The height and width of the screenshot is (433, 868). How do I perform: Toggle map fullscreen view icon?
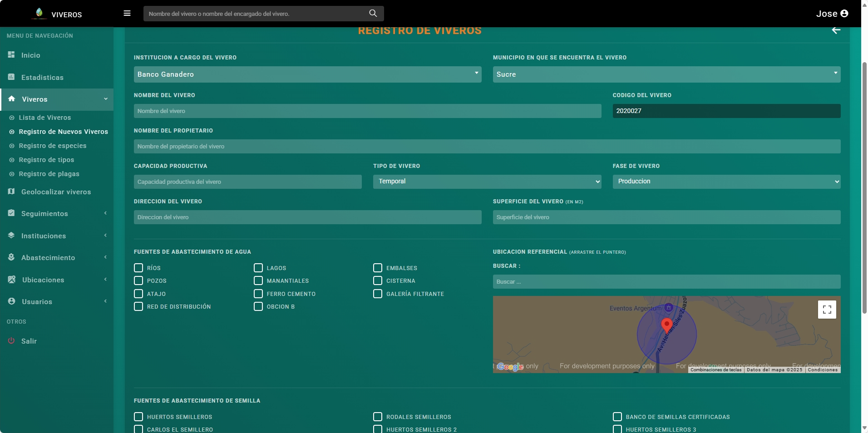pos(827,310)
